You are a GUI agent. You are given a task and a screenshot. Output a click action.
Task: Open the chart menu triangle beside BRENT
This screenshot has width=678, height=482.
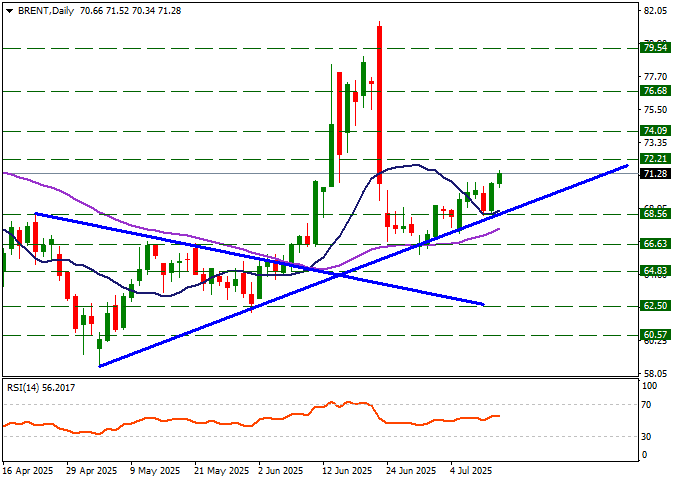[x=10, y=11]
